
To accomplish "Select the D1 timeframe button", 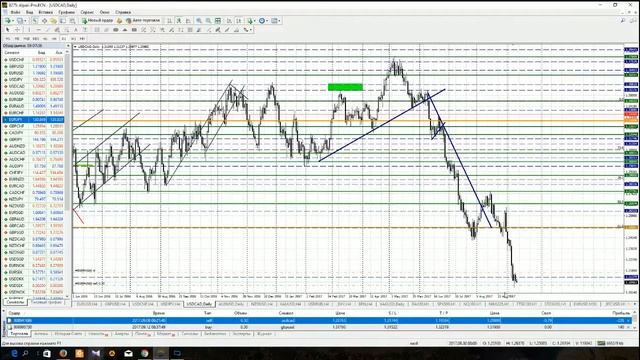I will point(64,38).
